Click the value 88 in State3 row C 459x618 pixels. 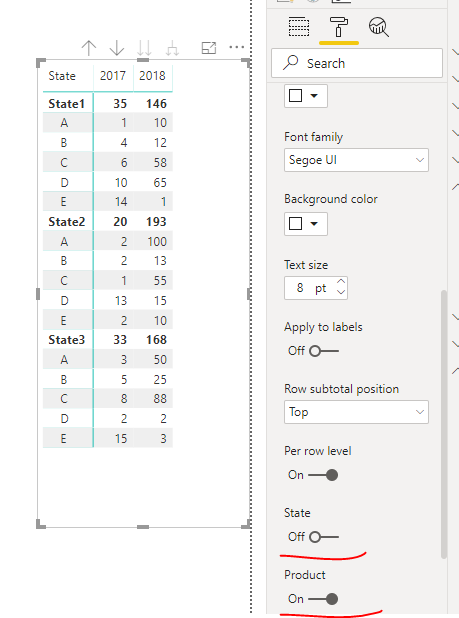(160, 399)
